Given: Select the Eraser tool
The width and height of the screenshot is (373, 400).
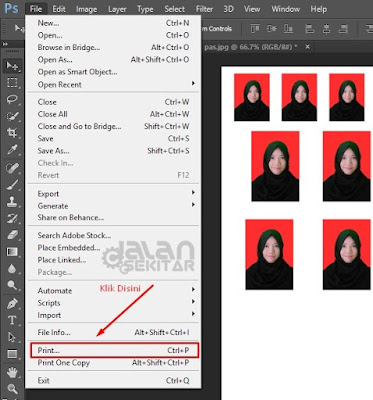Looking at the screenshot, I should point(12,235).
